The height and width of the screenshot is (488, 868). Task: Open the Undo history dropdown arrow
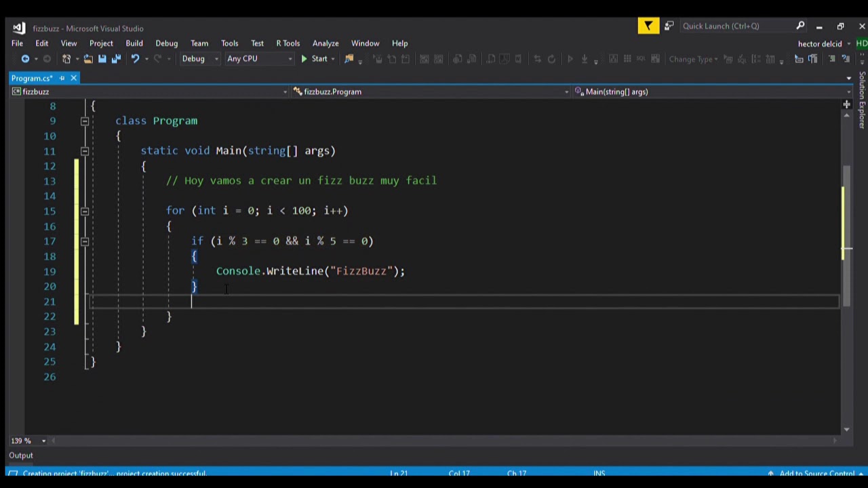[x=146, y=59]
